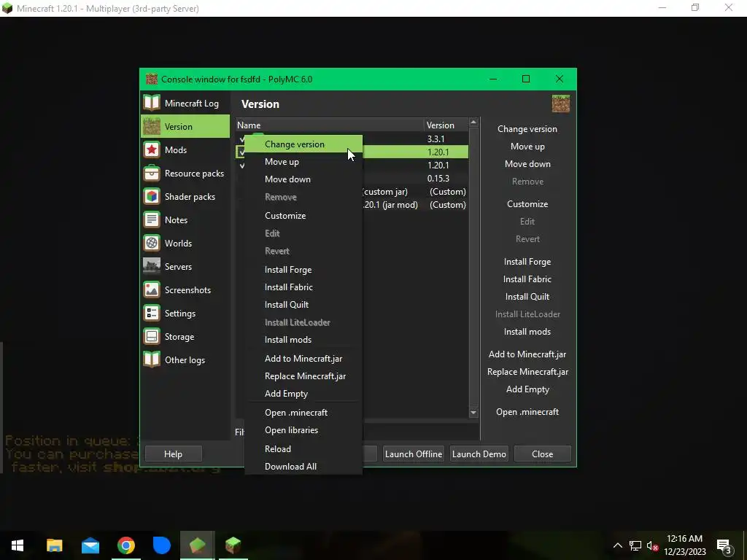Open the Mods page star icon
This screenshot has height=560, width=747.
[x=152, y=149]
